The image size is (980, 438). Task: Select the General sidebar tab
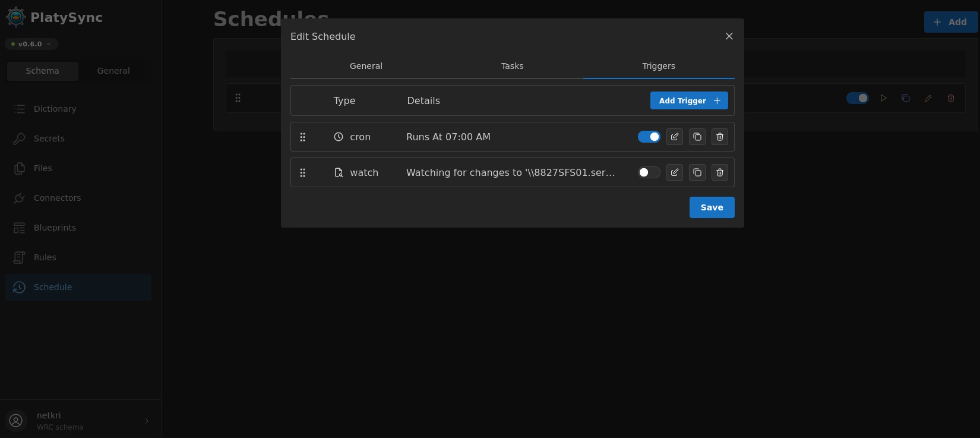(113, 71)
